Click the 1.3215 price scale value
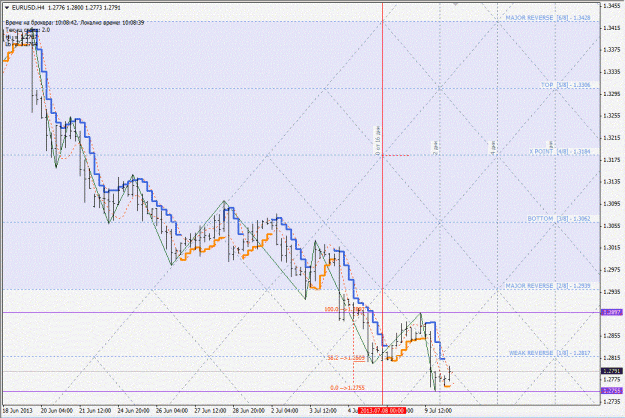The image size is (625, 418). click(612, 137)
